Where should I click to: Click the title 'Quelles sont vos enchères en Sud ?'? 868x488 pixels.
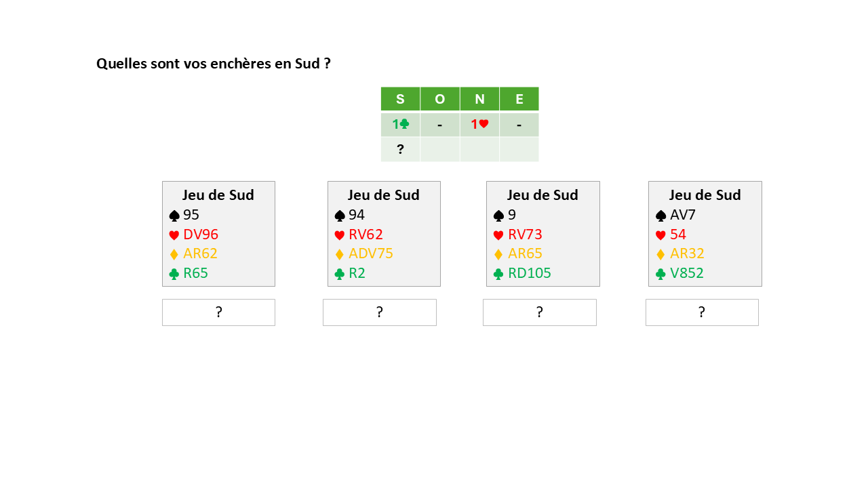click(x=214, y=64)
